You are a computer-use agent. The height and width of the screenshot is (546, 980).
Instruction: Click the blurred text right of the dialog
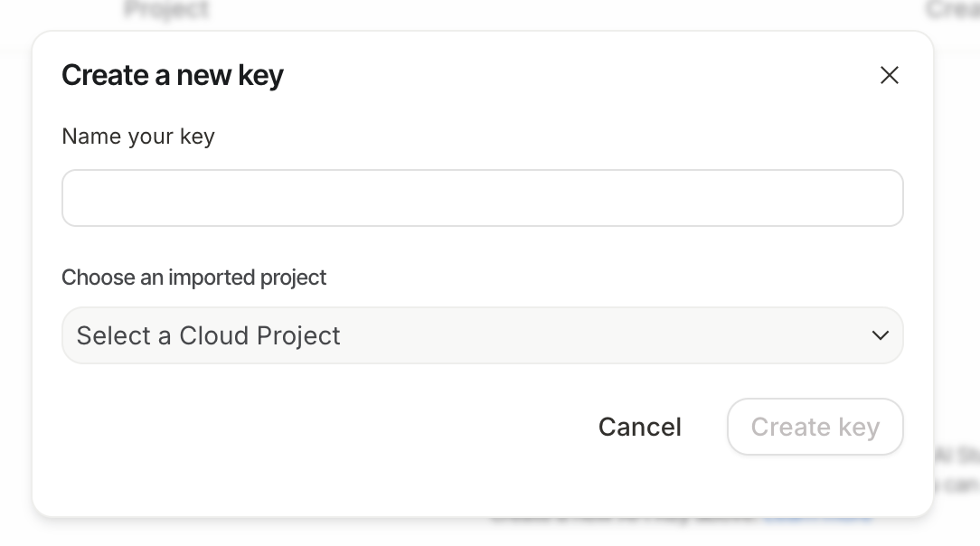click(956, 470)
